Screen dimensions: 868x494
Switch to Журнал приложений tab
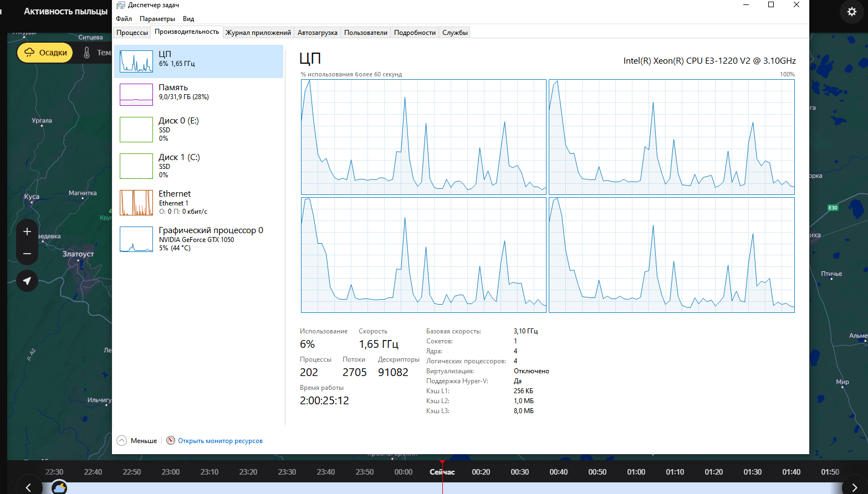(x=258, y=33)
